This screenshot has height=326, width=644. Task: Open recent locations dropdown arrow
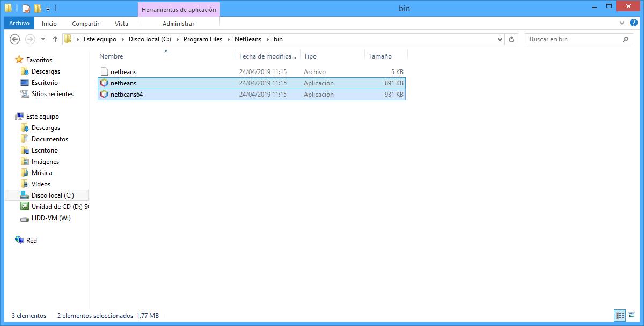tap(43, 39)
